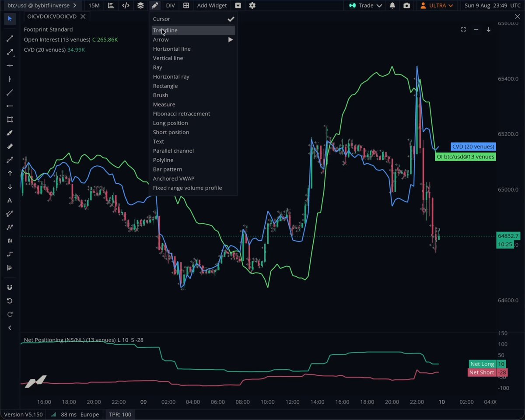Open the grid layout icon
Viewport: 525px width, 420px height.
[x=186, y=6]
